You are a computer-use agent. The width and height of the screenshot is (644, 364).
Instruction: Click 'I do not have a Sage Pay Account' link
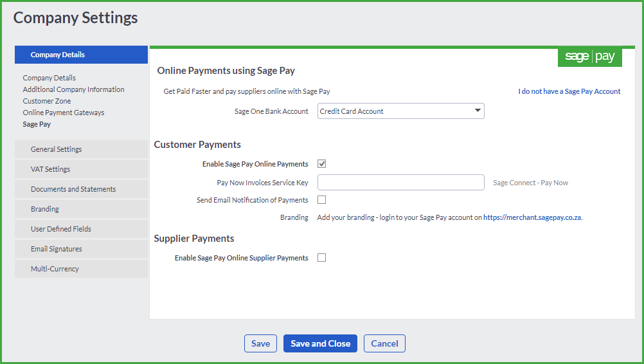(569, 91)
